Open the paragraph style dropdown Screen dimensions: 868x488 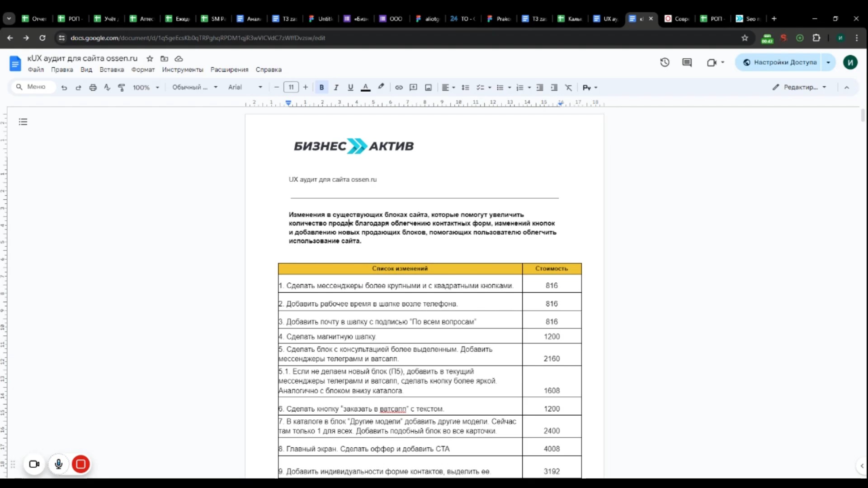[x=194, y=88]
